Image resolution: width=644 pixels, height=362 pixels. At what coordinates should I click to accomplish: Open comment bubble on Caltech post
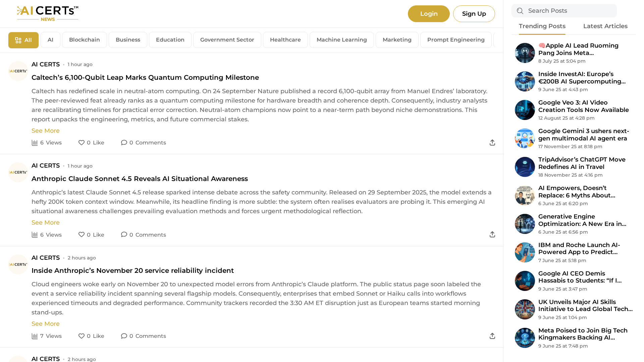pos(124,143)
